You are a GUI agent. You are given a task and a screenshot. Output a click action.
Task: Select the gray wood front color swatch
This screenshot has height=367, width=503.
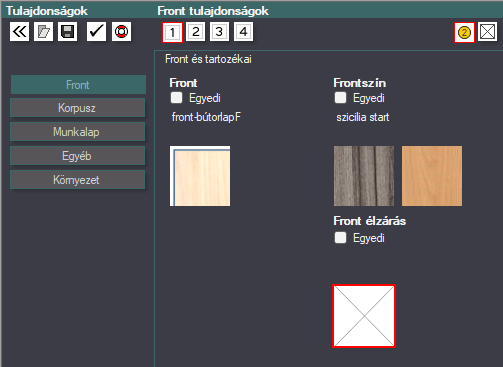(364, 176)
